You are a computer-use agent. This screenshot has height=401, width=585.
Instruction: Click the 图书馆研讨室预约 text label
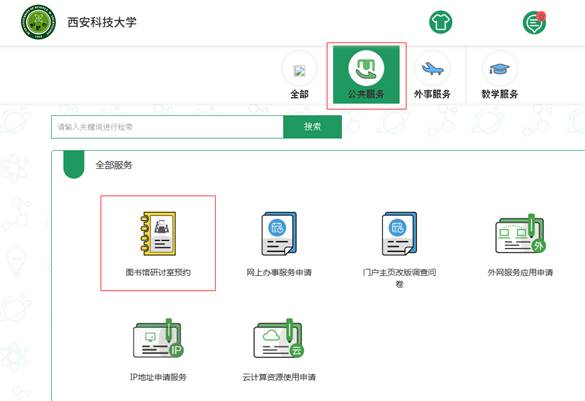[x=158, y=272]
